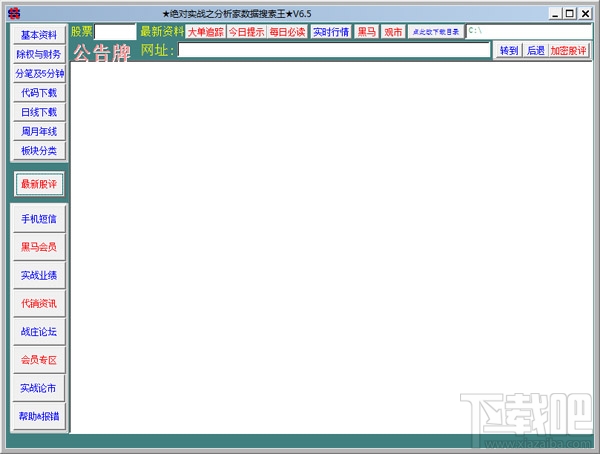The width and height of the screenshot is (600, 454).
Task: Select 分笔及5分钟 download
Action: [39, 73]
